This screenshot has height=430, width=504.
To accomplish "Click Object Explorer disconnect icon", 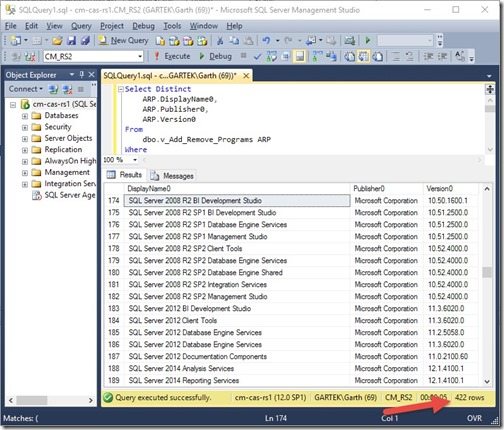I will [x=68, y=89].
